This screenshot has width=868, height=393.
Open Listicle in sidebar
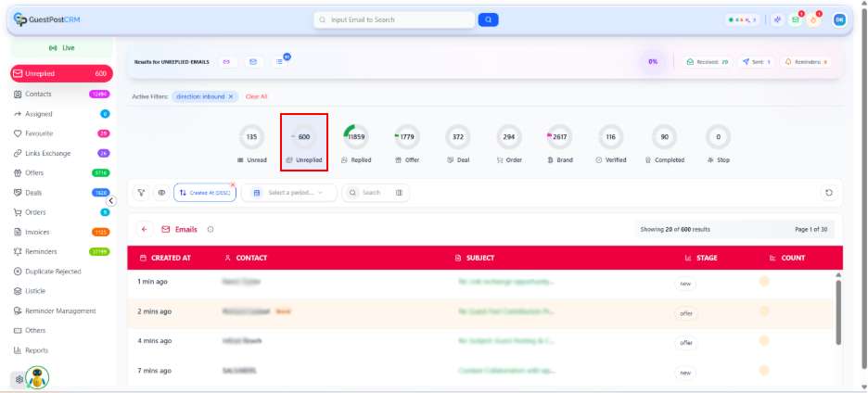point(61,291)
